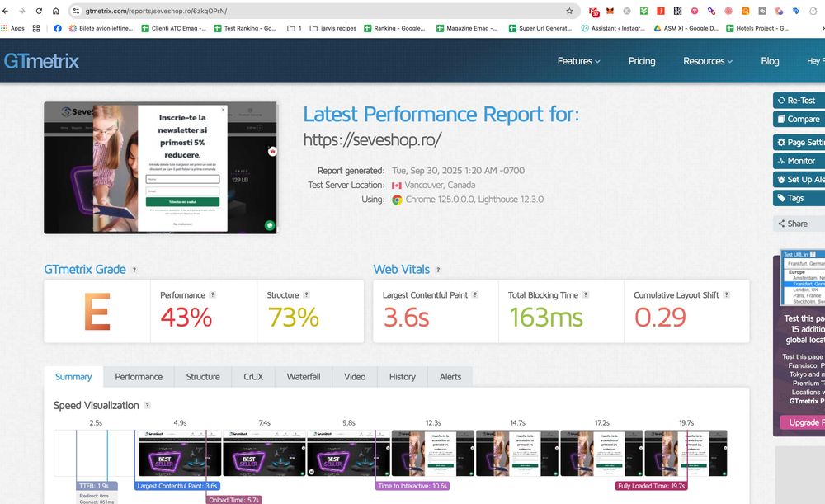Viewport: 825px width, 504px height.
Task: Show help for Largest Contentful Paint
Action: [x=474, y=294]
